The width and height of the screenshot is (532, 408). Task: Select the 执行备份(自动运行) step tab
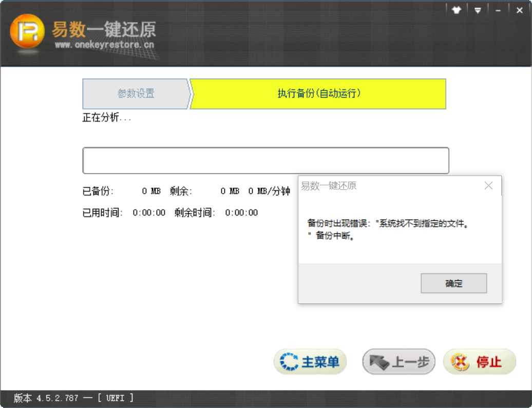click(x=318, y=93)
